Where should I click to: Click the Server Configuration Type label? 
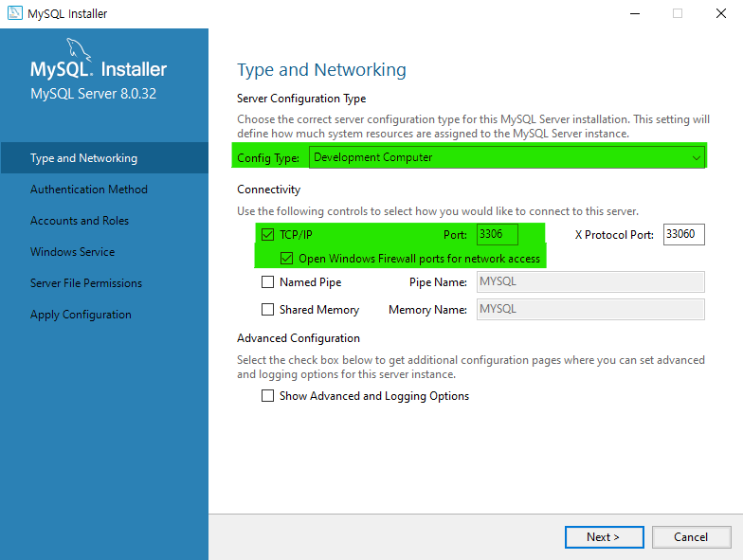[x=301, y=99]
